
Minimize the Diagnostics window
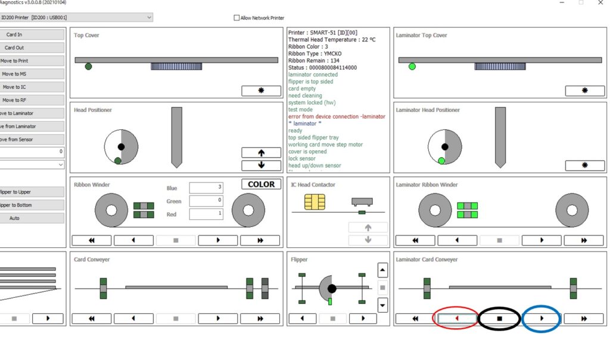click(562, 3)
